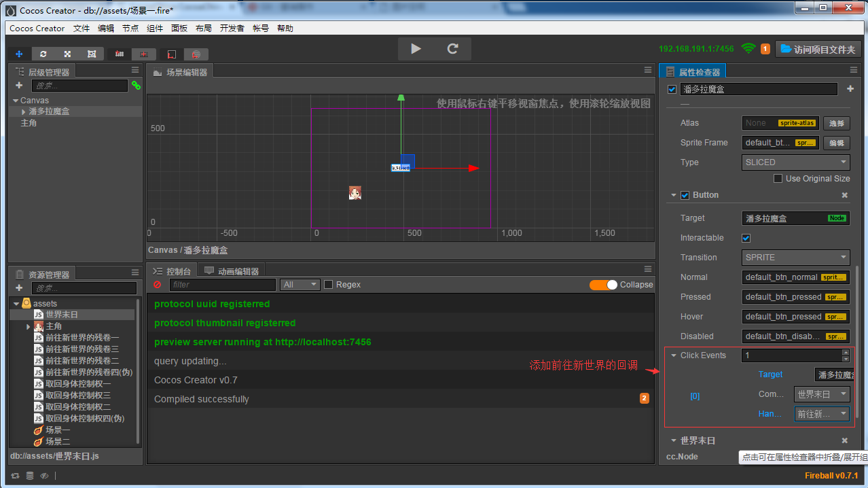
Task: Open the Type SLICED dropdown
Action: [x=796, y=162]
